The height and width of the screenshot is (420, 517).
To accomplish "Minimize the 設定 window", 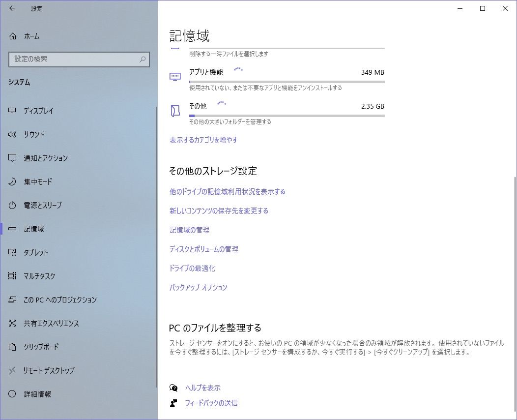I will tap(460, 8).
